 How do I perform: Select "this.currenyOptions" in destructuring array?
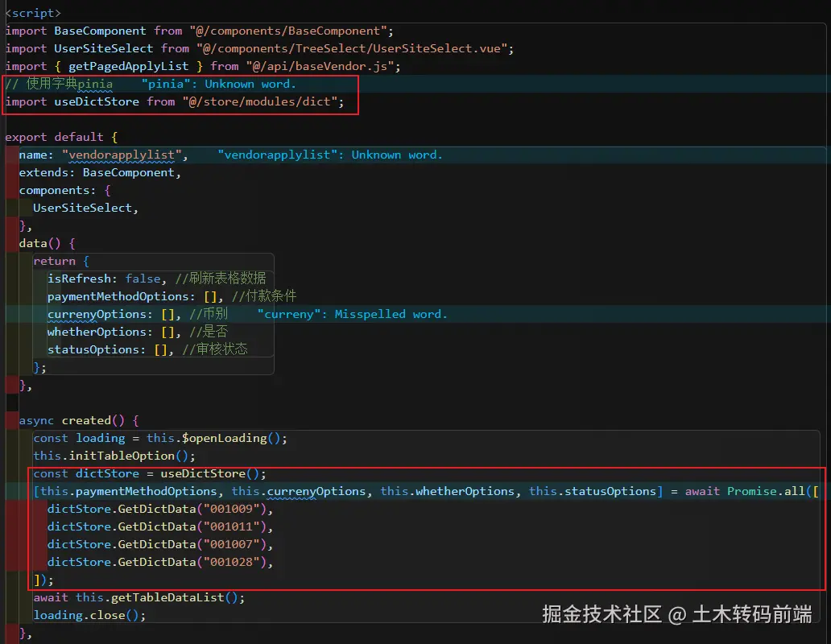coord(299,492)
